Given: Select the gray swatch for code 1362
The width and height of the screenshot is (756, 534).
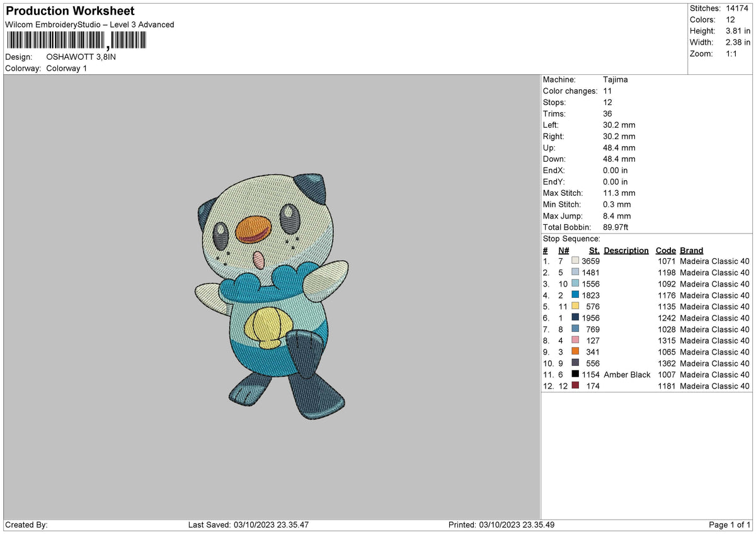Looking at the screenshot, I should (575, 363).
